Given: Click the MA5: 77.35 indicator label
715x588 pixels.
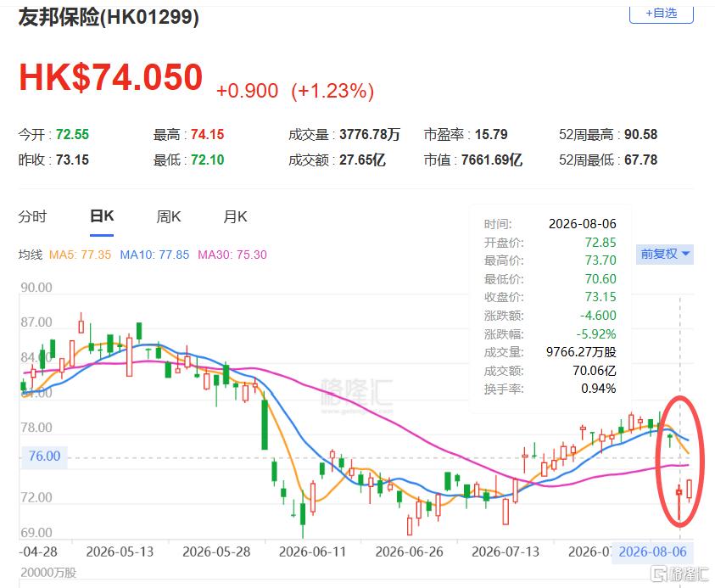Looking at the screenshot, I should coord(80,255).
